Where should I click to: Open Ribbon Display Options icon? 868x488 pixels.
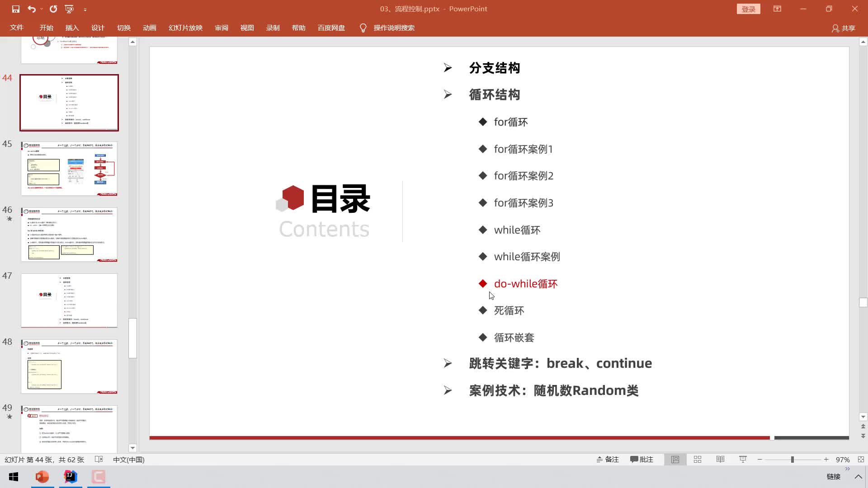click(x=777, y=9)
